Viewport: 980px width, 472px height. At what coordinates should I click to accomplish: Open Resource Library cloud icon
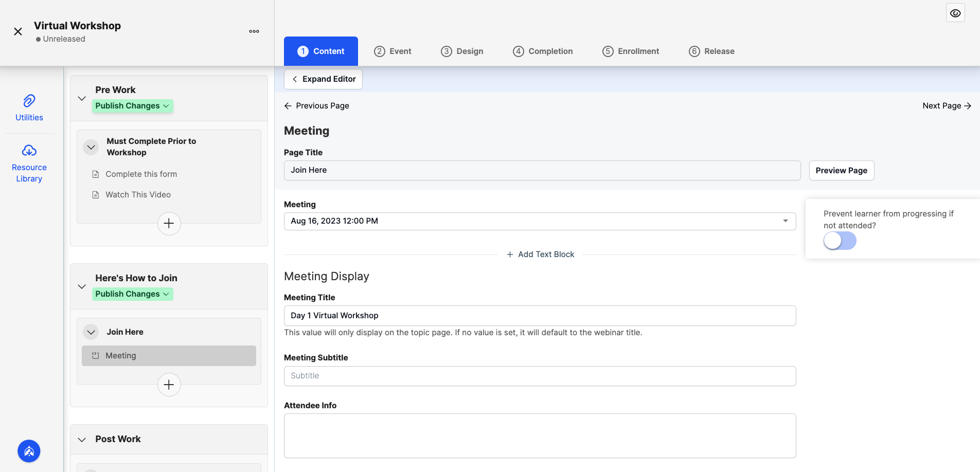tap(29, 150)
